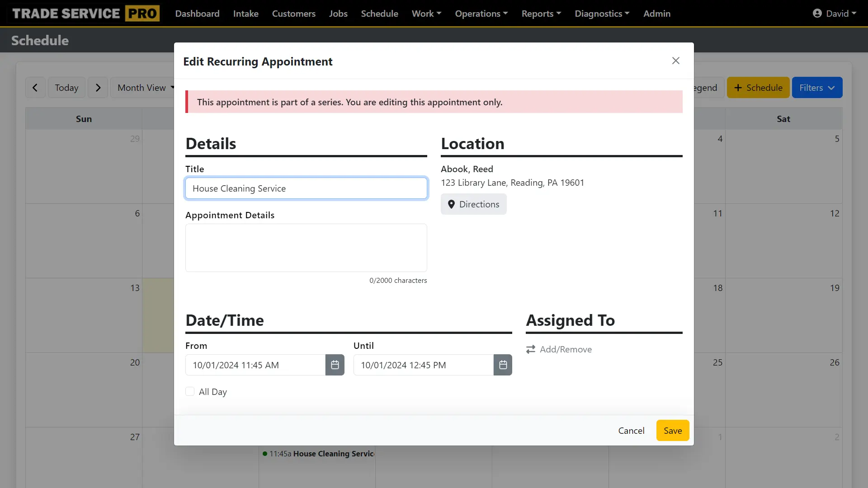Close the Edit Recurring Appointment dialog
This screenshot has width=868, height=488.
[x=675, y=60]
